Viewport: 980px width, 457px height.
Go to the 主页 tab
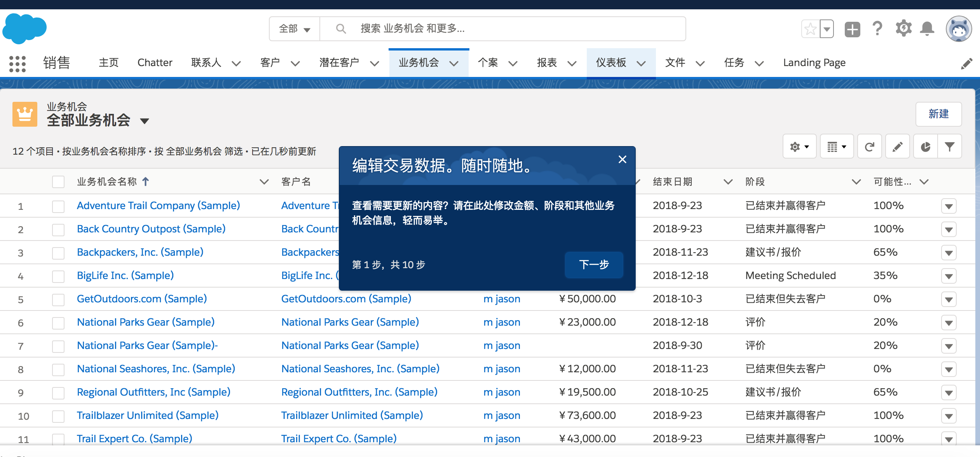point(108,63)
